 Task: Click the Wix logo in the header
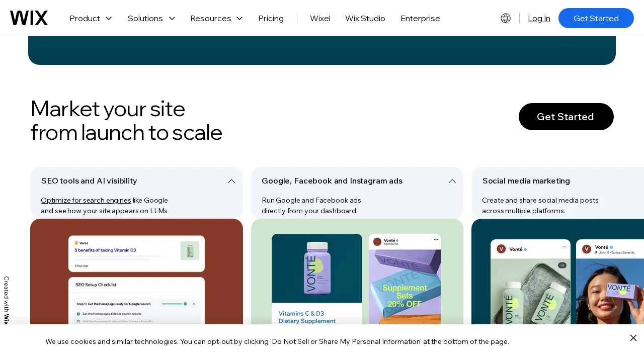click(x=29, y=18)
